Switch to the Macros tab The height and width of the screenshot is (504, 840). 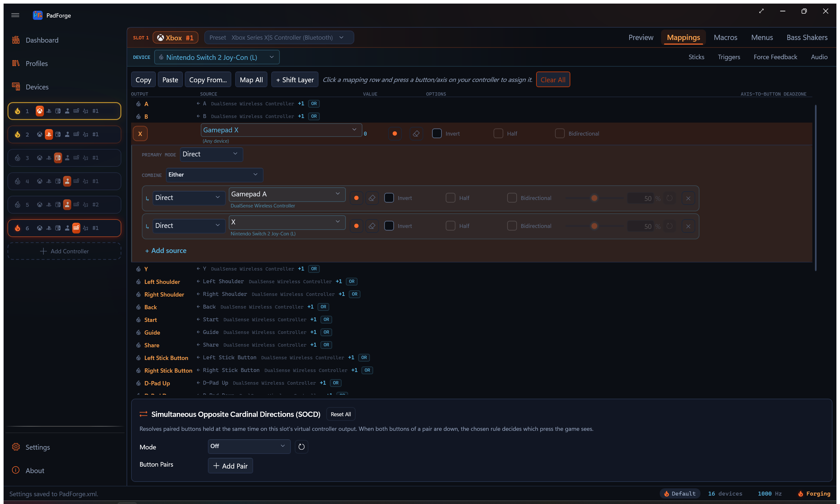725,37
